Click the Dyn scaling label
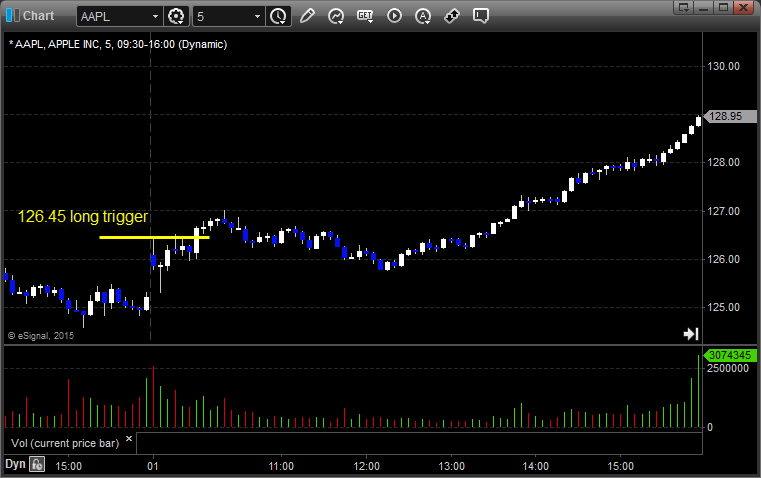The image size is (761, 478). [x=15, y=464]
